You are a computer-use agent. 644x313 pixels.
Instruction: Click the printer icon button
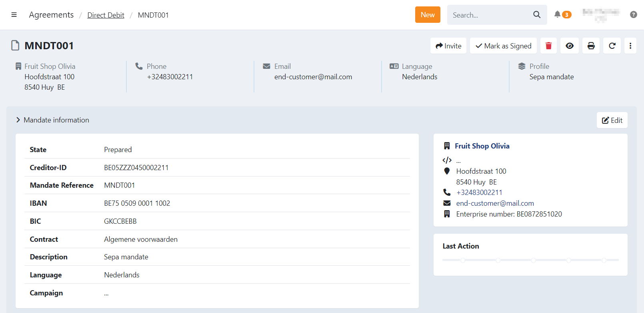591,46
